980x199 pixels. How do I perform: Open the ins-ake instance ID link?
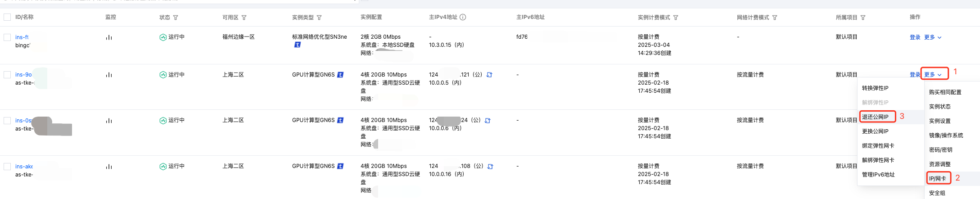point(24,167)
